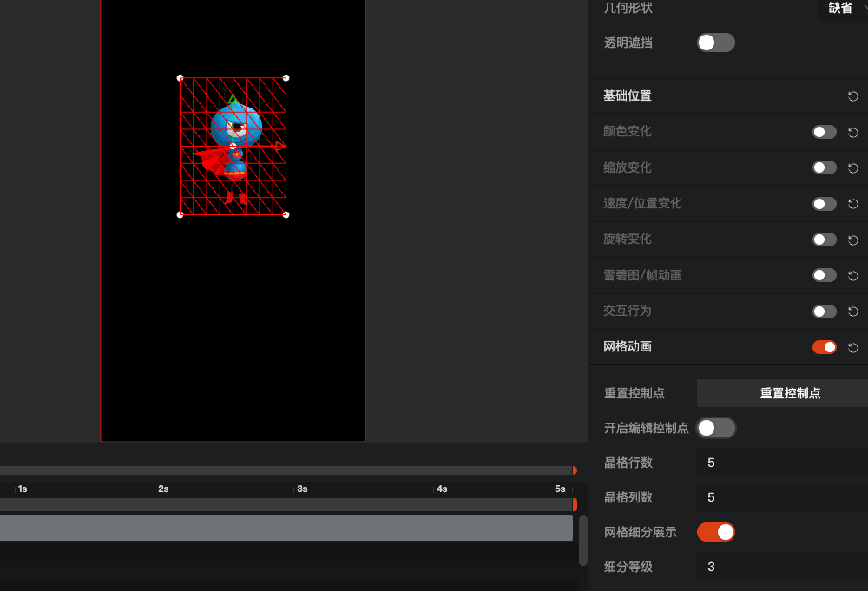This screenshot has height=591, width=868.
Task: Enable the 雪碧图/帧动画 toggle
Action: 825,275
